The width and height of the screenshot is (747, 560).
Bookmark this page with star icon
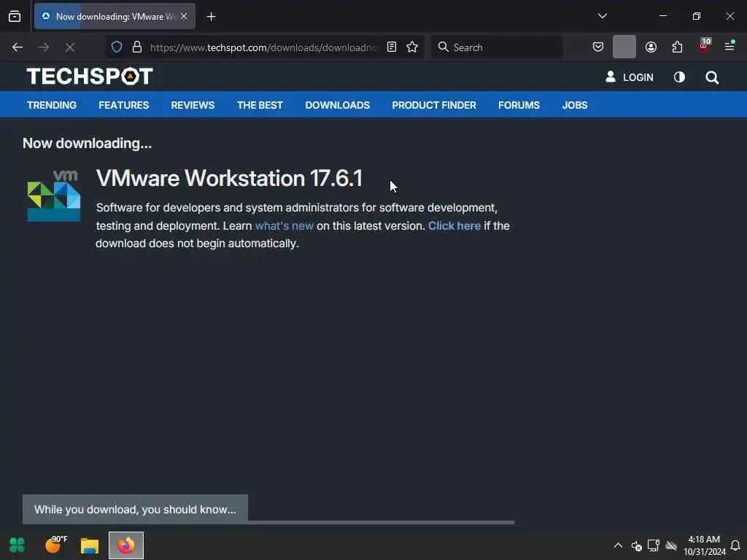coord(412,47)
